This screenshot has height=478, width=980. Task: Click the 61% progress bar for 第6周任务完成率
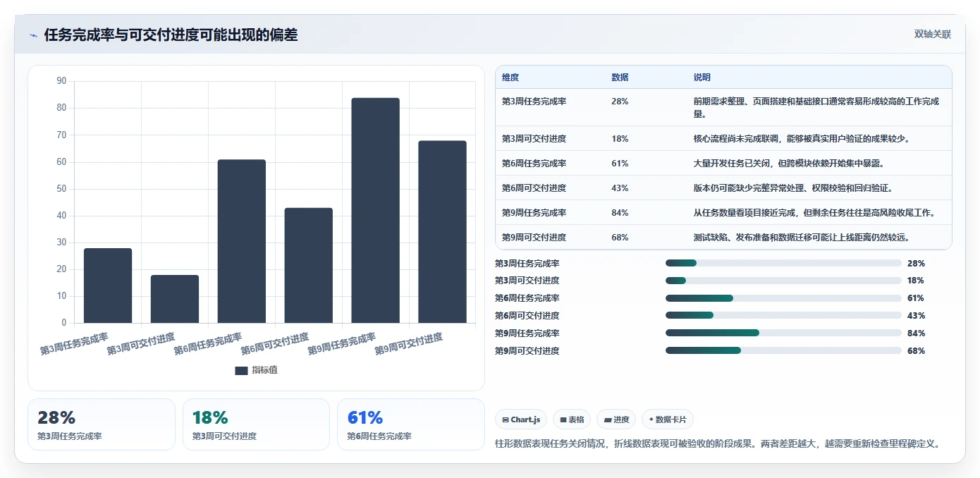pos(783,298)
